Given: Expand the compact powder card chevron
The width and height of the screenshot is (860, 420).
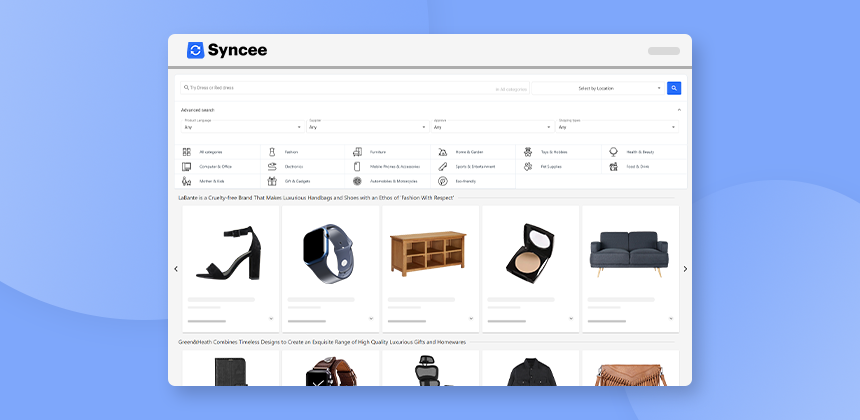Looking at the screenshot, I should 570,318.
